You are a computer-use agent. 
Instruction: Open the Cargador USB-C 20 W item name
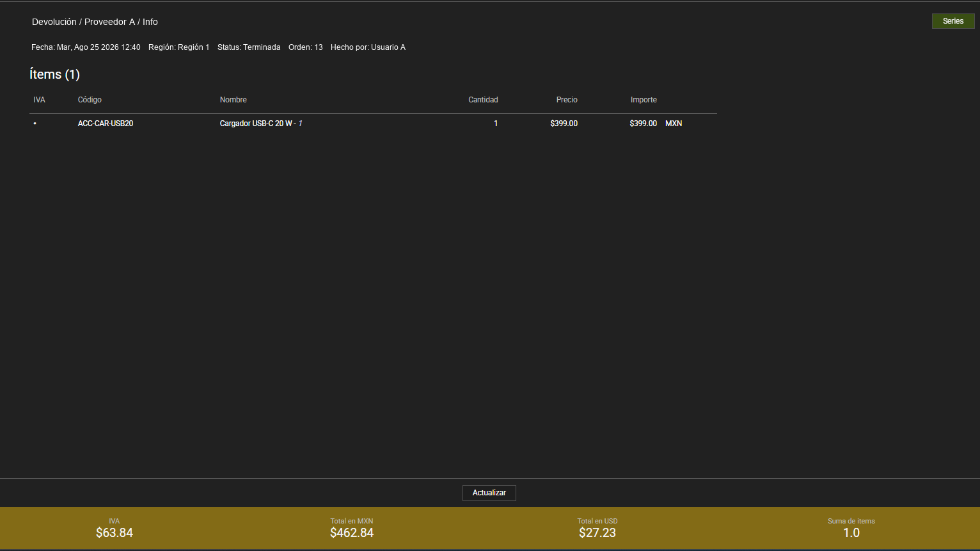(256, 124)
